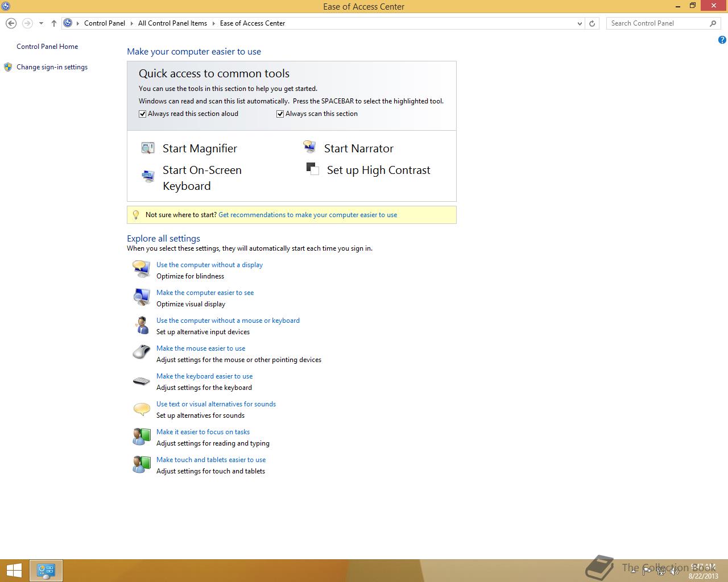Click the search magnifier icon

[x=713, y=23]
